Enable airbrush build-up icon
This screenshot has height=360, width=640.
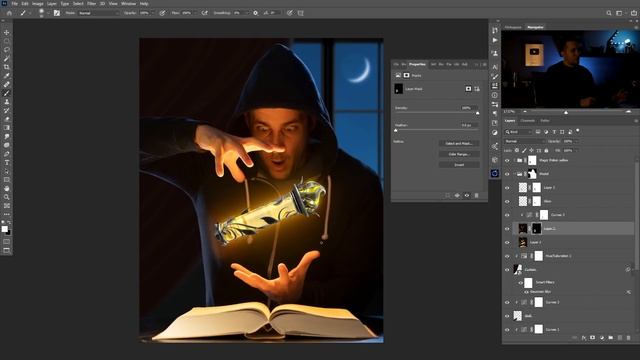(204, 13)
